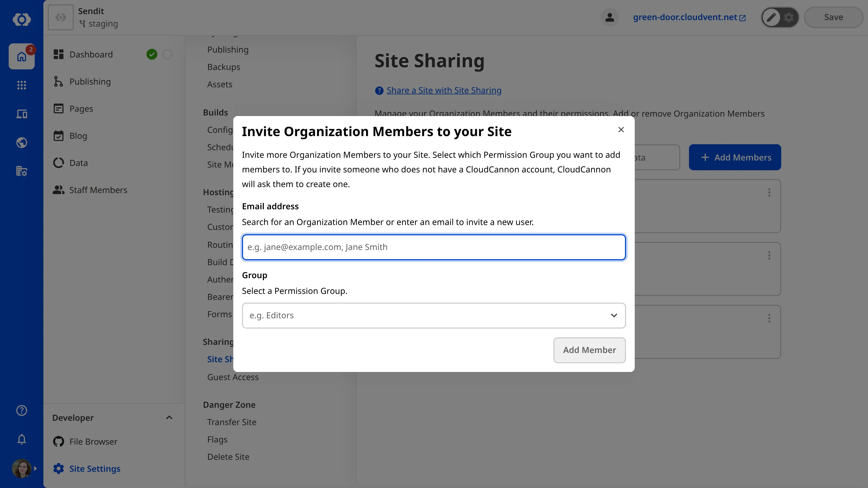The width and height of the screenshot is (868, 488).
Task: Click the Save button
Action: point(833,17)
